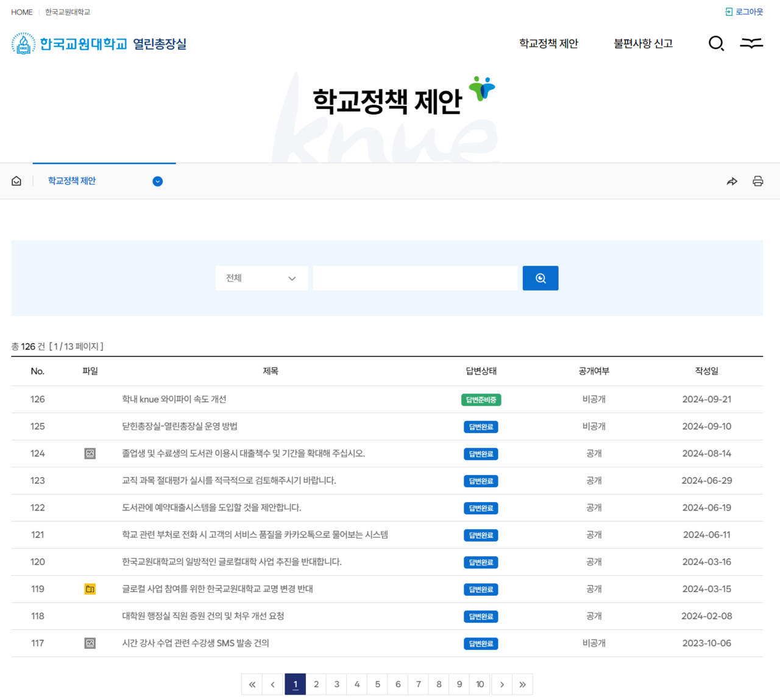
Task: Print the page using the printer icon
Action: 757,180
